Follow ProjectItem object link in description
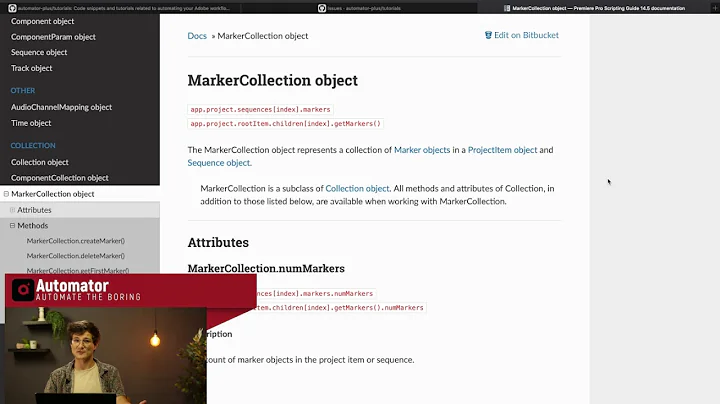The image size is (720, 404). (x=502, y=150)
